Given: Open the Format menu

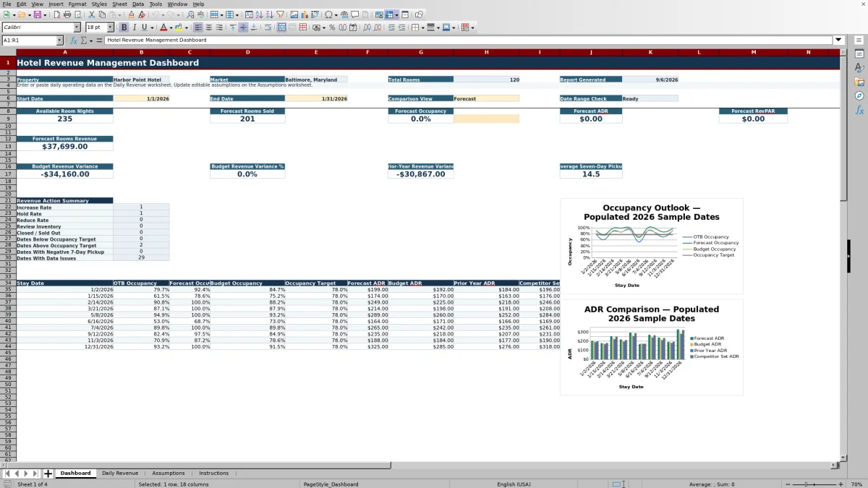Looking at the screenshot, I should click(77, 4).
